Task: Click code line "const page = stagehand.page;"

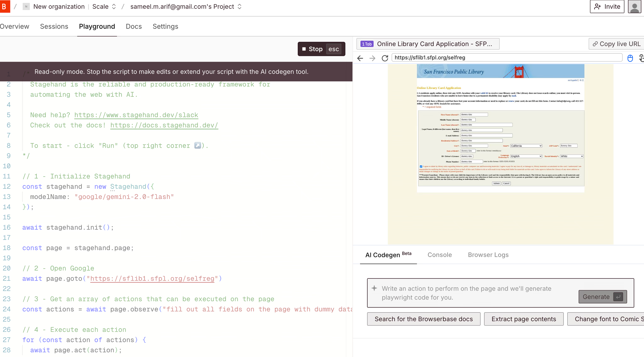Action: click(x=78, y=248)
